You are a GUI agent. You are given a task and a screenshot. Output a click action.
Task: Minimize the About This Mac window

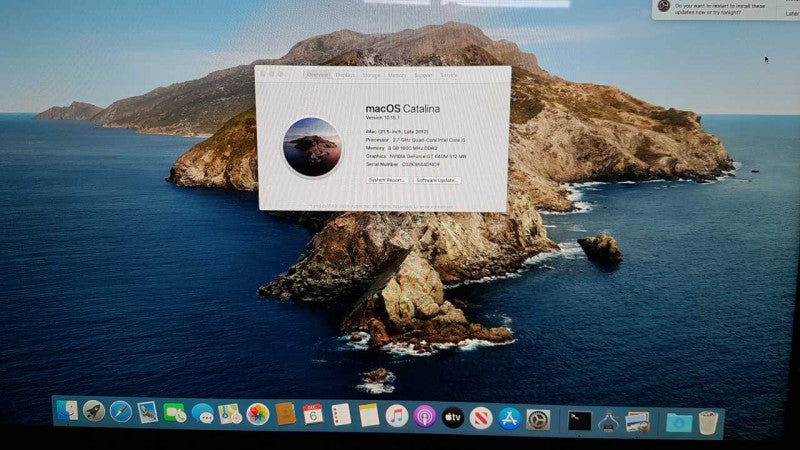point(271,74)
